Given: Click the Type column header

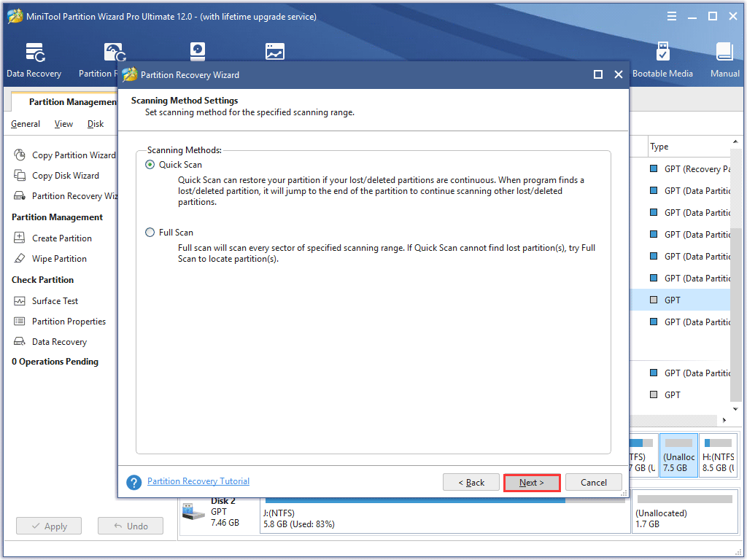Looking at the screenshot, I should (x=689, y=147).
